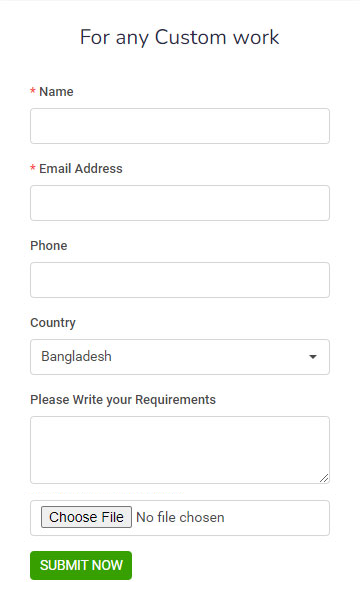360x601 pixels.
Task: Click the 'For any Custom work' heading
Action: [x=179, y=38]
